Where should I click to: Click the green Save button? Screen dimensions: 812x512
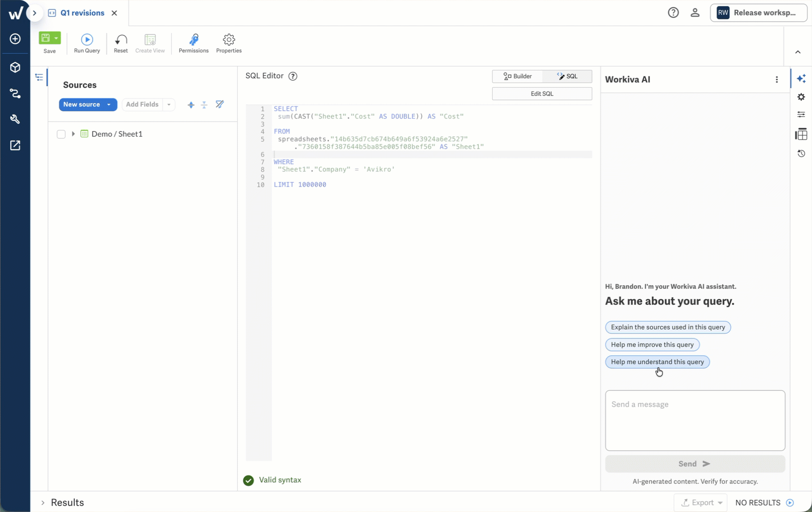pyautogui.click(x=46, y=38)
